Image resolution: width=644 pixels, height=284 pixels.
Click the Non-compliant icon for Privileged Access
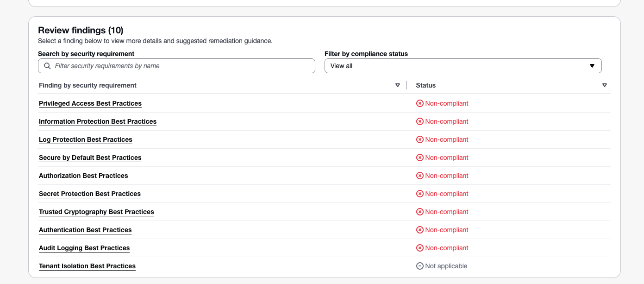point(420,103)
